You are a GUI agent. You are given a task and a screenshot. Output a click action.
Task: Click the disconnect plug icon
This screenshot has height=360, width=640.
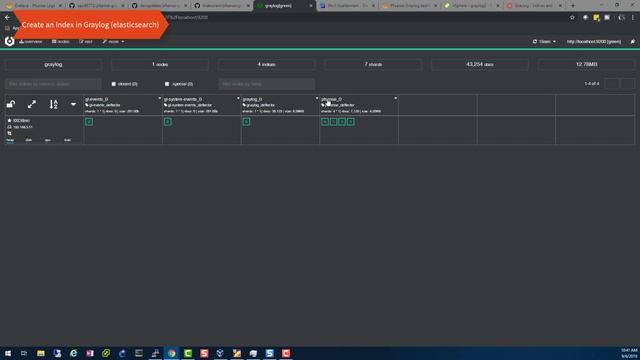(633, 42)
